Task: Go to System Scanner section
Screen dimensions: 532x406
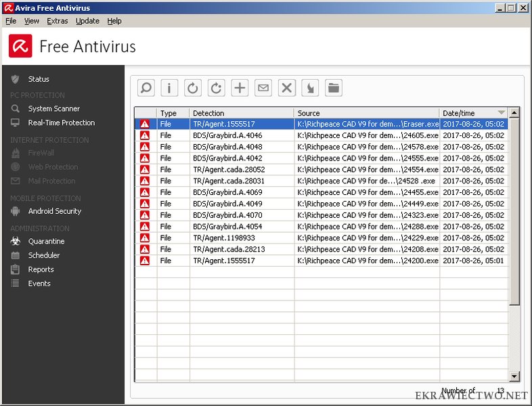Action: [x=53, y=108]
